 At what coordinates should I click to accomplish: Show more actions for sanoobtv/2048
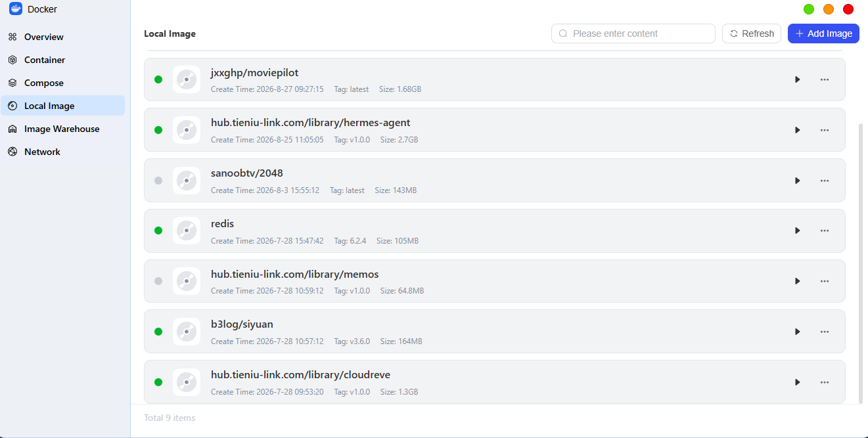click(x=825, y=181)
